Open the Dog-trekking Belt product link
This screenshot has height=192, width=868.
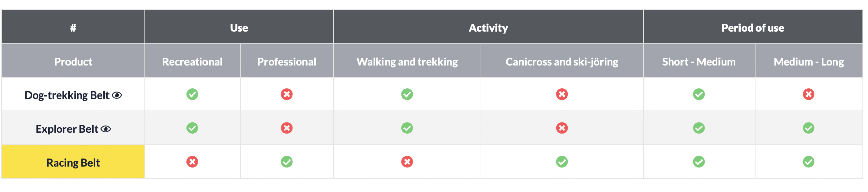click(67, 95)
